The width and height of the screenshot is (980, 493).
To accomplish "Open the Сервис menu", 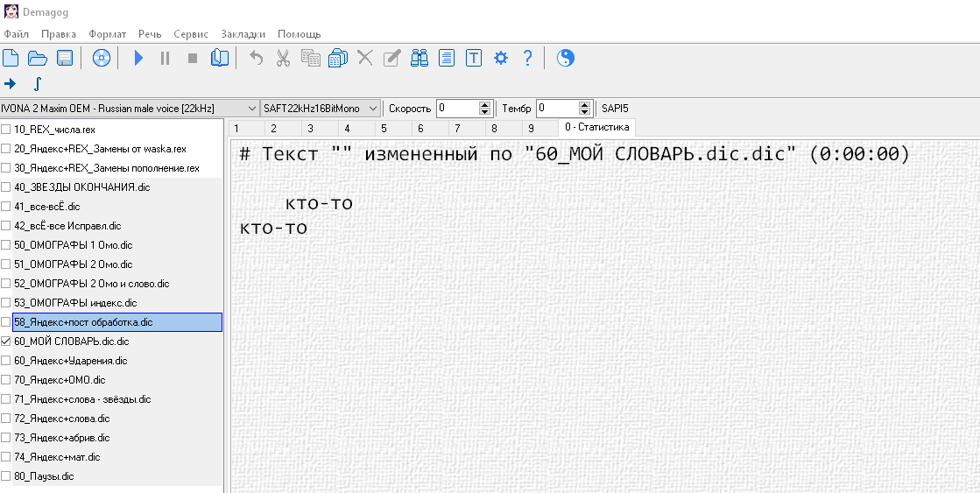I will coord(191,34).
